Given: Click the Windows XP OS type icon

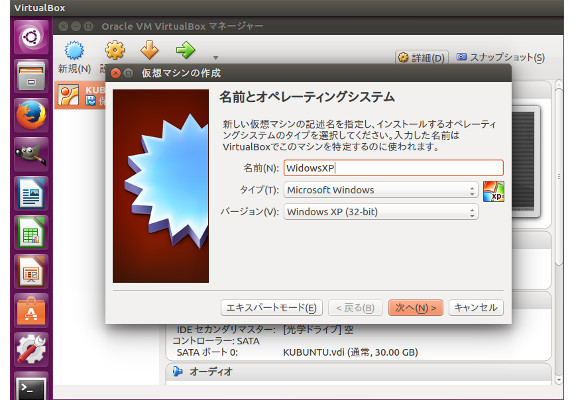Looking at the screenshot, I should coord(494,191).
